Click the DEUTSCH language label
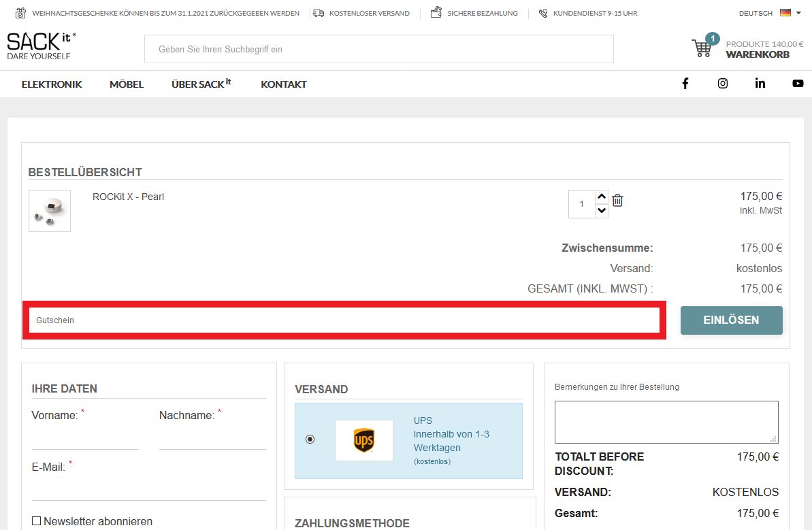This screenshot has width=812, height=530. tap(756, 14)
